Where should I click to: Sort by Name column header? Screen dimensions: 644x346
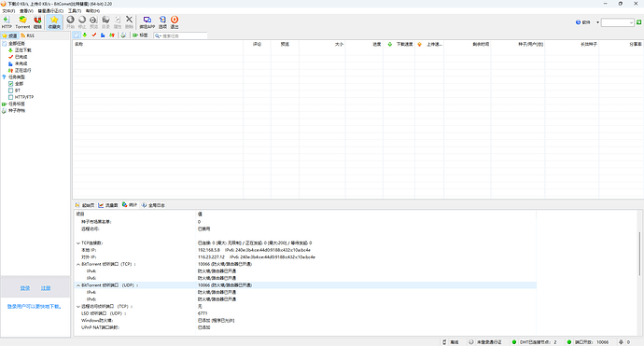(x=158, y=44)
